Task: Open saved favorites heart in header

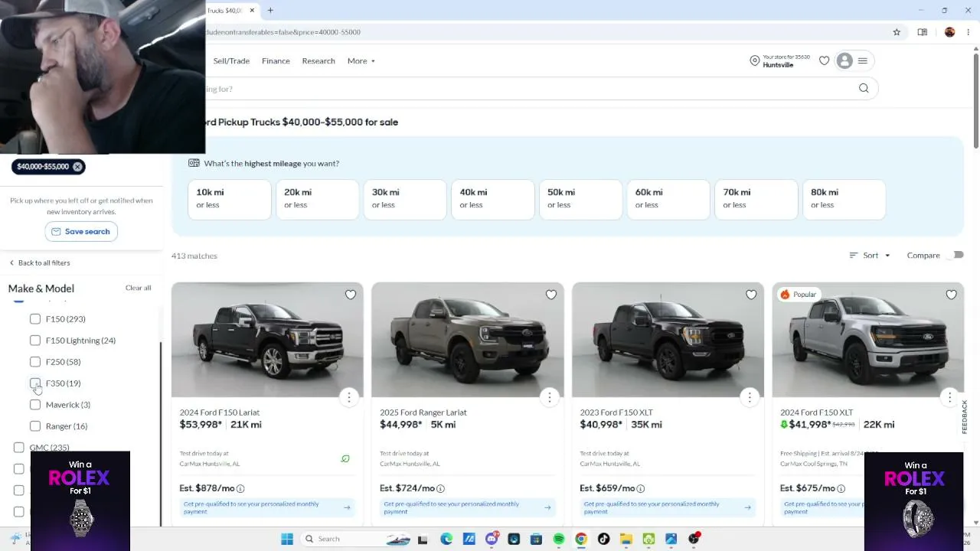Action: 824,61
